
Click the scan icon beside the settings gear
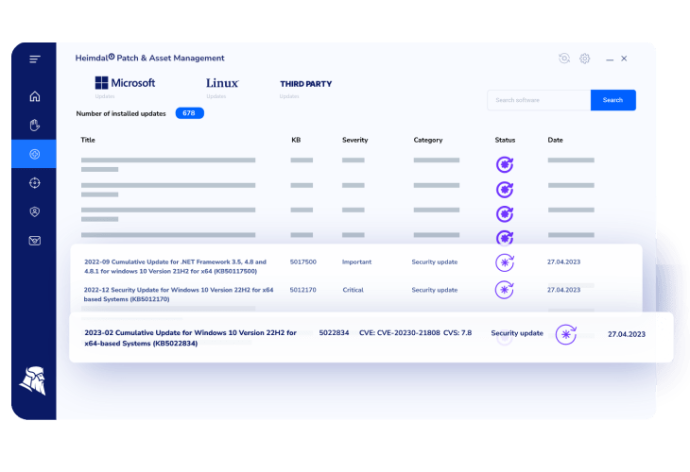564,58
